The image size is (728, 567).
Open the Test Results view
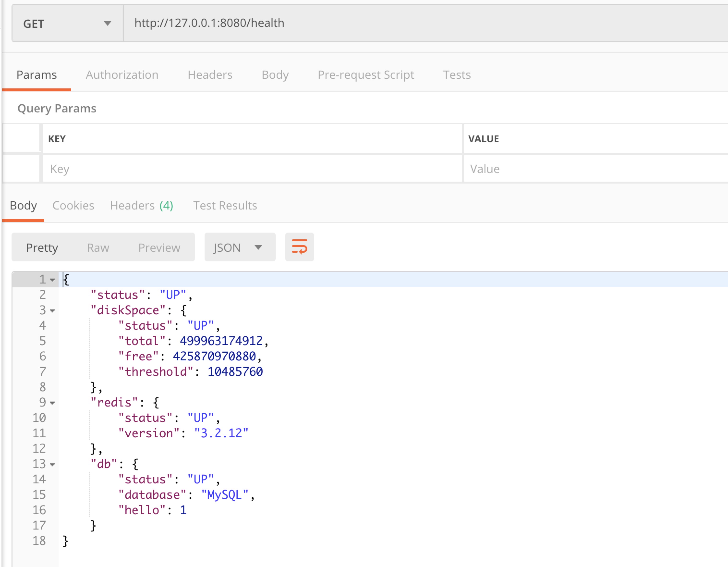(225, 205)
